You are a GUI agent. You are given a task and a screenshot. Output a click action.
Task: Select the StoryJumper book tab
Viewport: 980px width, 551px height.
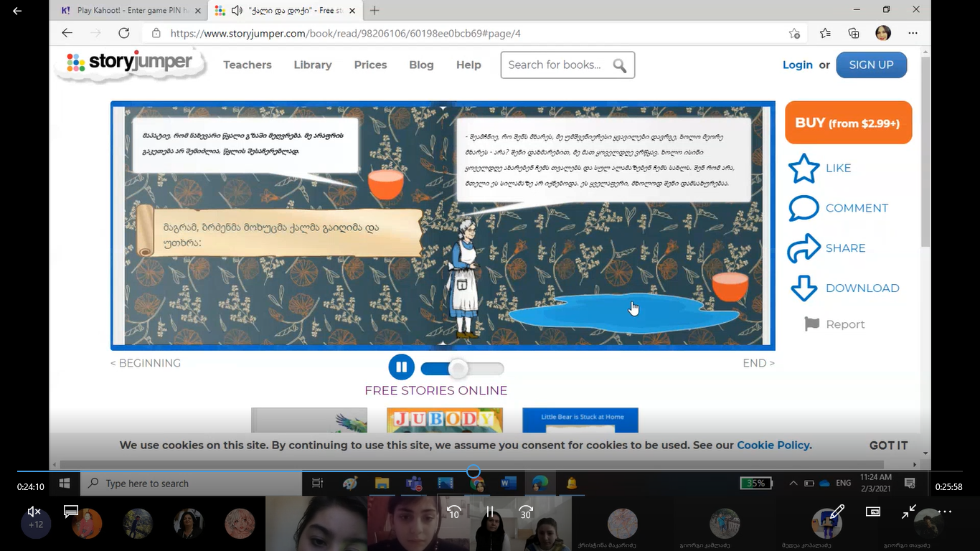click(287, 11)
